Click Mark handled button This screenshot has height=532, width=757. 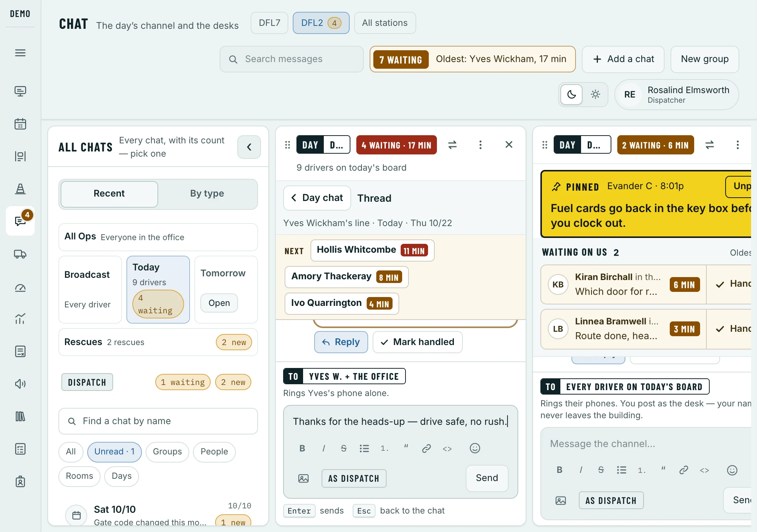click(418, 342)
